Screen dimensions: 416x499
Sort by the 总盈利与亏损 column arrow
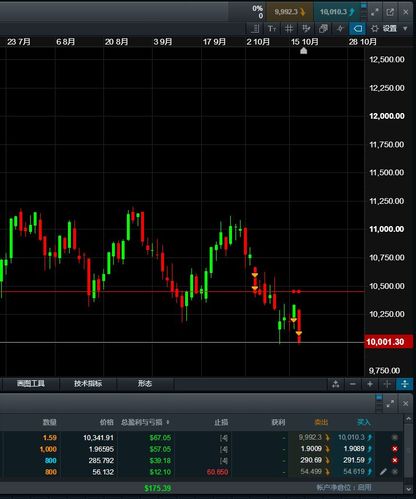tap(168, 422)
